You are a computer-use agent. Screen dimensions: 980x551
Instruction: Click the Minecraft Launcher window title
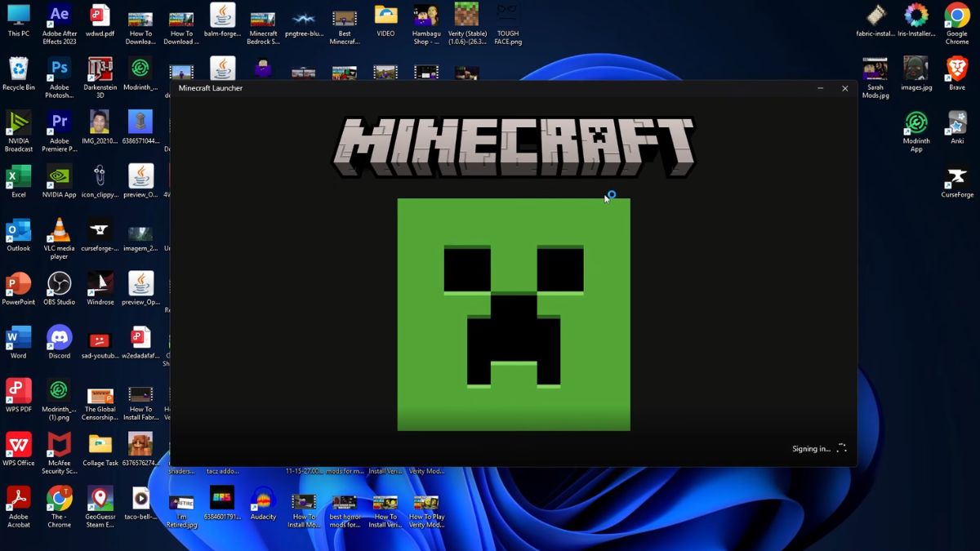pos(211,88)
